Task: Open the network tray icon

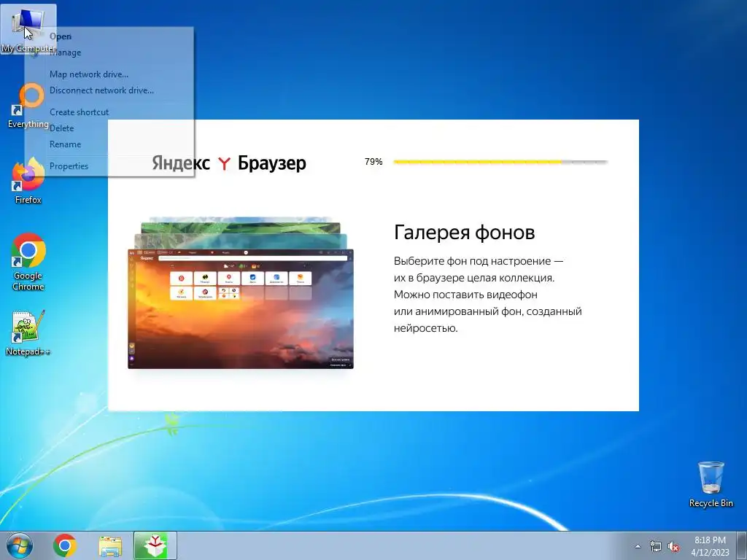Action: (x=656, y=546)
